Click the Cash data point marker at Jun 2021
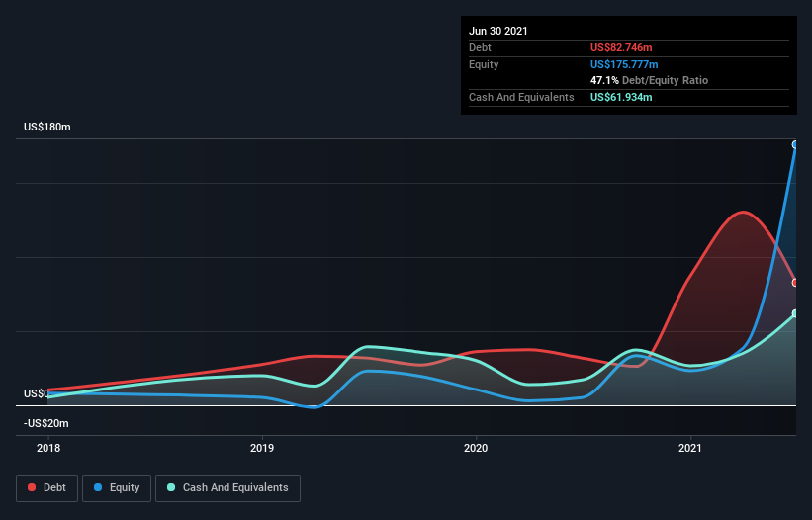812x520 pixels. tap(795, 313)
